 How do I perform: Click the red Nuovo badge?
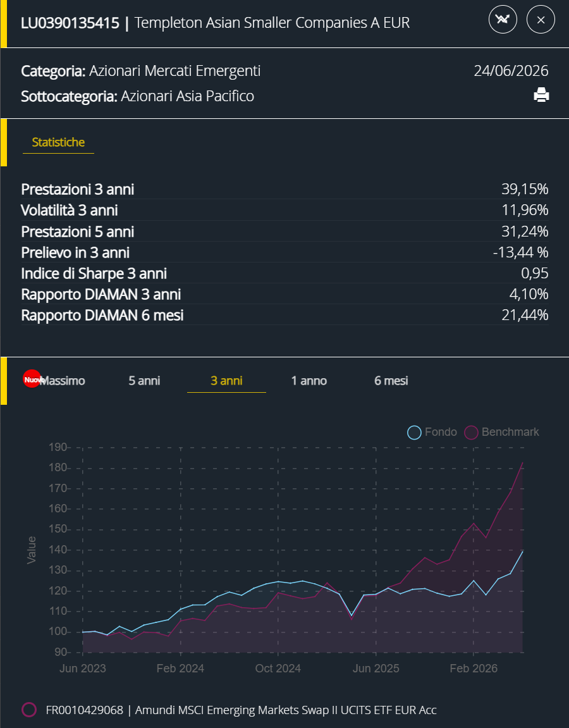[x=32, y=379]
